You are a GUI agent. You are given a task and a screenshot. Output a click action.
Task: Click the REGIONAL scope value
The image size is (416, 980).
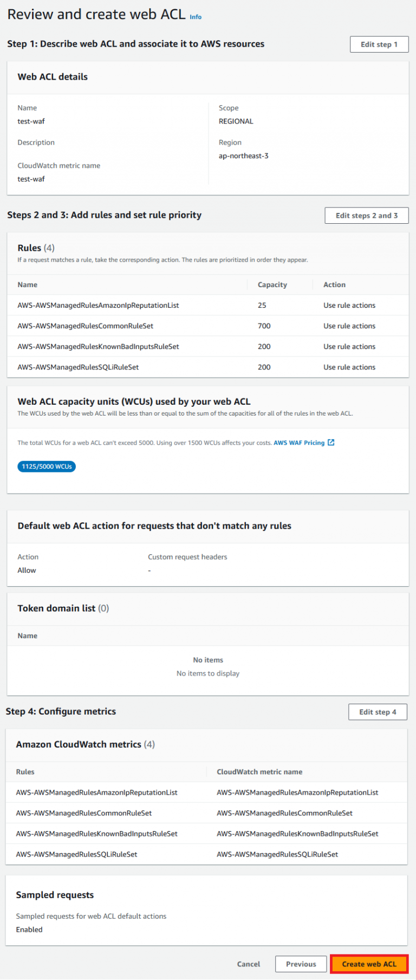[x=236, y=121]
